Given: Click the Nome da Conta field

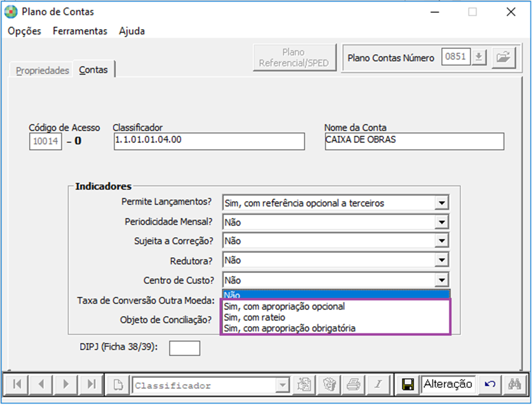Looking at the screenshot, I should pos(414,141).
